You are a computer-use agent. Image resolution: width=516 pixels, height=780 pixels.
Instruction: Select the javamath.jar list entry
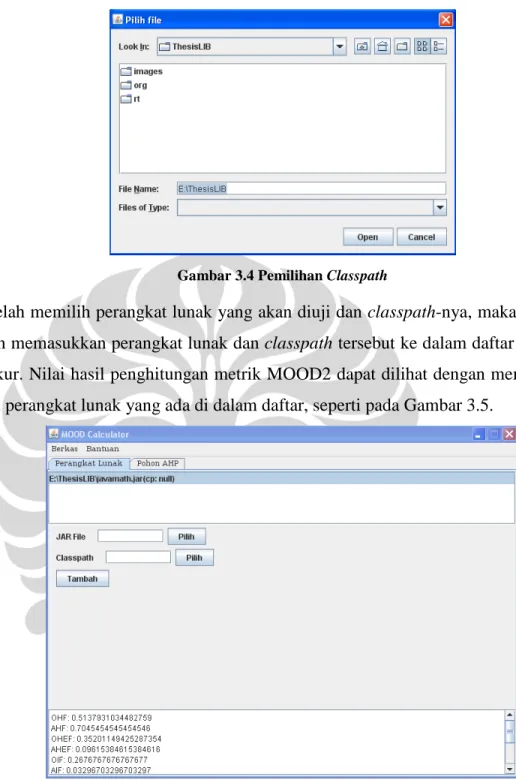[x=281, y=479]
